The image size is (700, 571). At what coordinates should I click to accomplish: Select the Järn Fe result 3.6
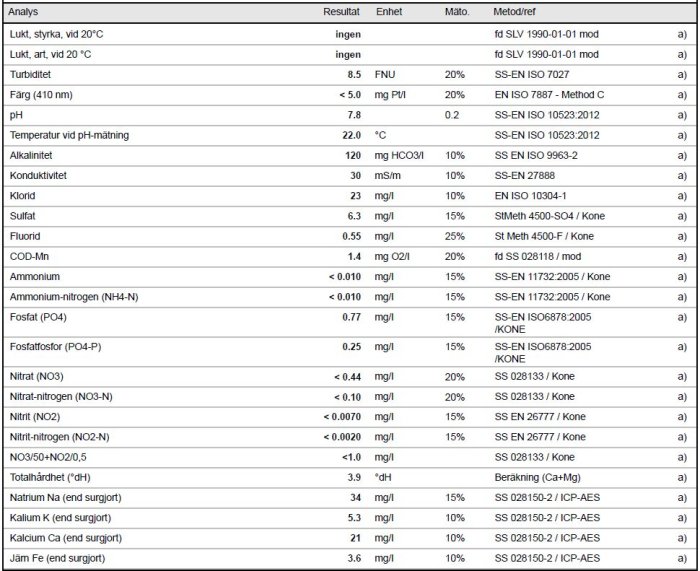click(354, 558)
